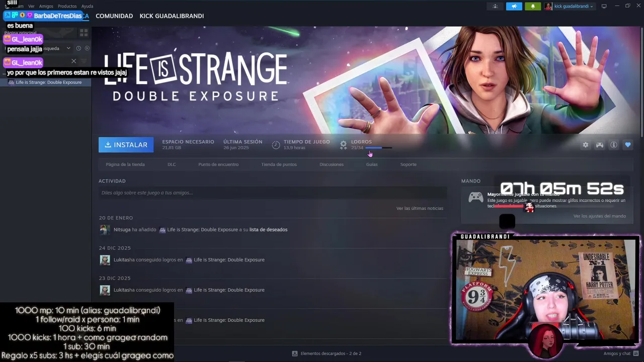Open Ver las últimas noticias link
Viewport: 644px width, 362px height.
420,208
